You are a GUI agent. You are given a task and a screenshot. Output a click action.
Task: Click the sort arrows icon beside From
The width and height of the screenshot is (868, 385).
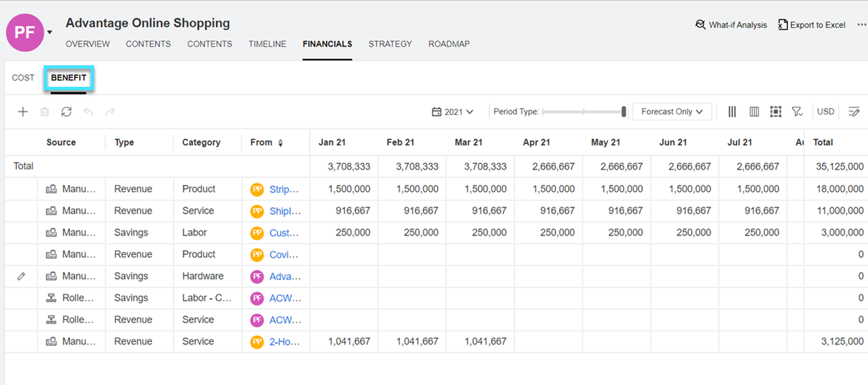pyautogui.click(x=281, y=143)
